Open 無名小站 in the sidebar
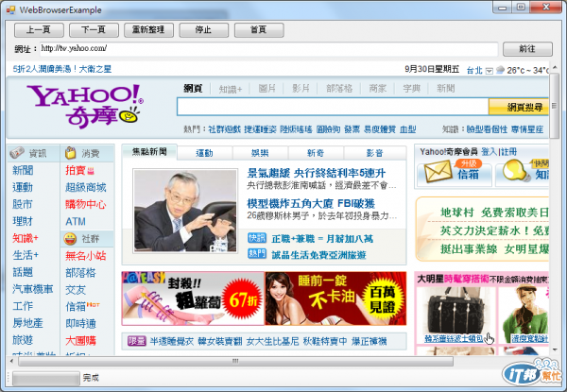This screenshot has width=567, height=392. click(x=86, y=256)
